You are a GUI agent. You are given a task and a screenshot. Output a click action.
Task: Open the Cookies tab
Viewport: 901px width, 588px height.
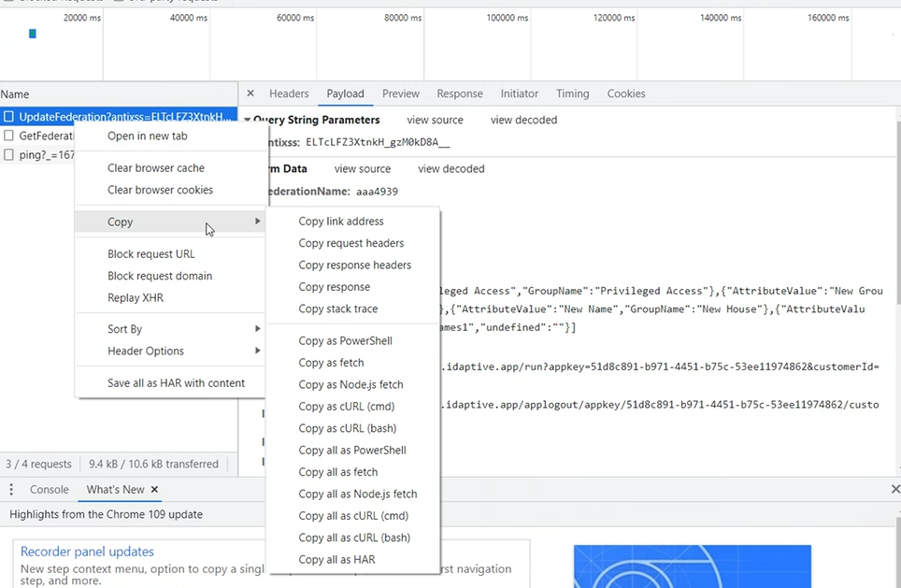[x=626, y=93]
